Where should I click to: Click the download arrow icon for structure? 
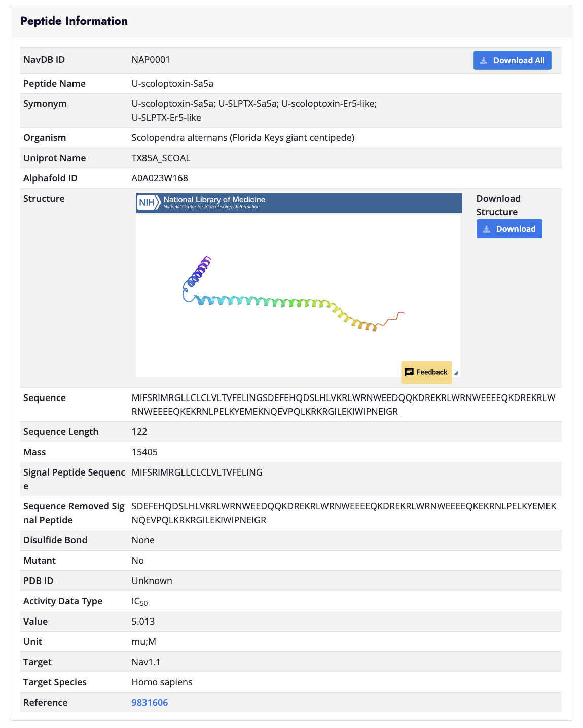tap(487, 229)
